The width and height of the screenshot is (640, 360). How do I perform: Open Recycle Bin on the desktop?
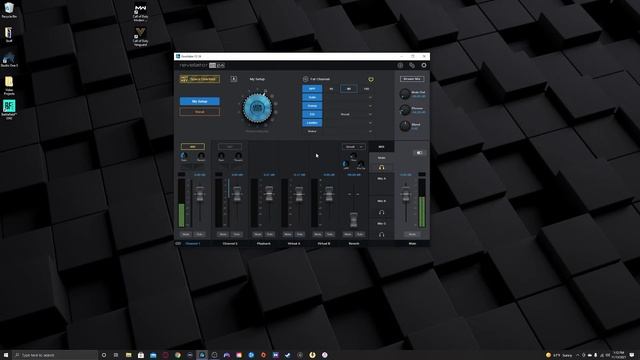[9, 10]
